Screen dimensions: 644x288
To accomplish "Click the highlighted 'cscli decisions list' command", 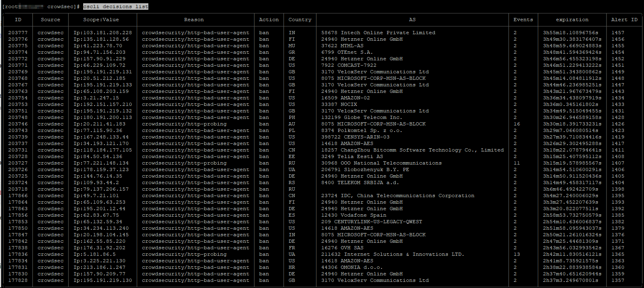I will click(x=116, y=7).
